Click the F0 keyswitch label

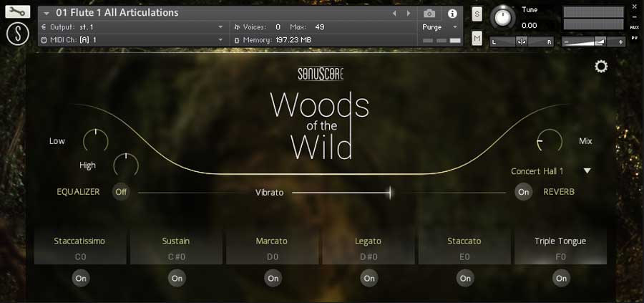[560, 257]
